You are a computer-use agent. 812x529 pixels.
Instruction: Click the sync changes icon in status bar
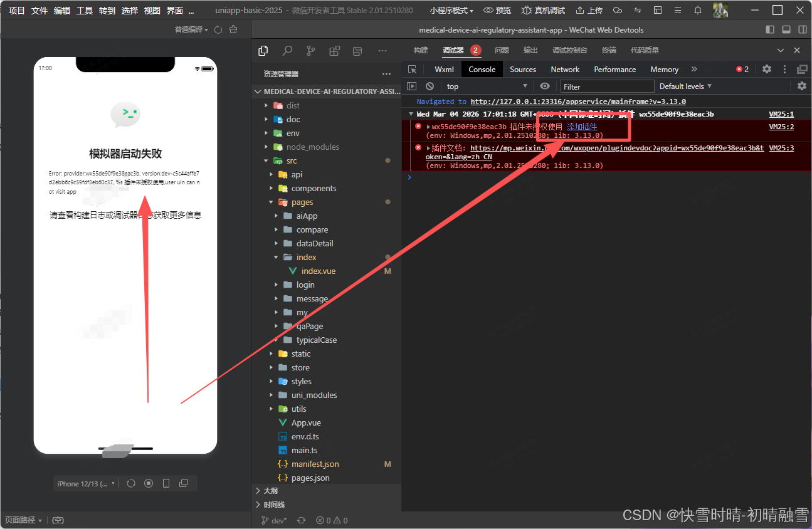pyautogui.click(x=301, y=520)
